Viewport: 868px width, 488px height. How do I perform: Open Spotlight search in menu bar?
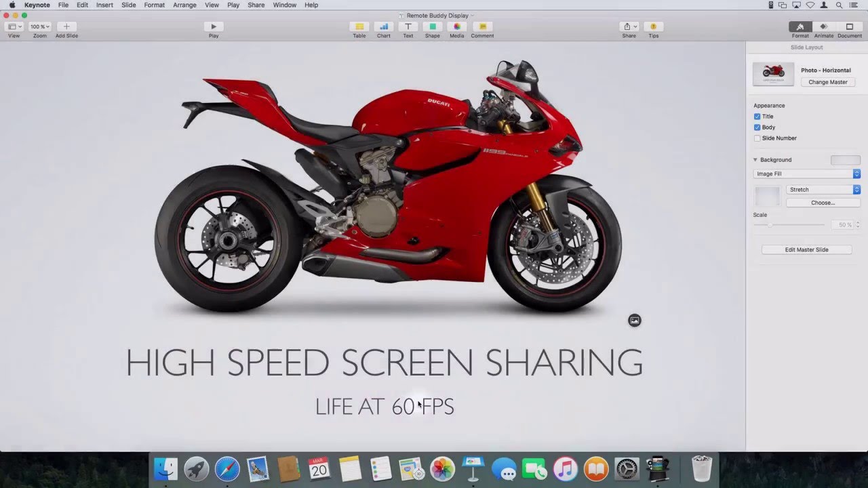point(840,5)
